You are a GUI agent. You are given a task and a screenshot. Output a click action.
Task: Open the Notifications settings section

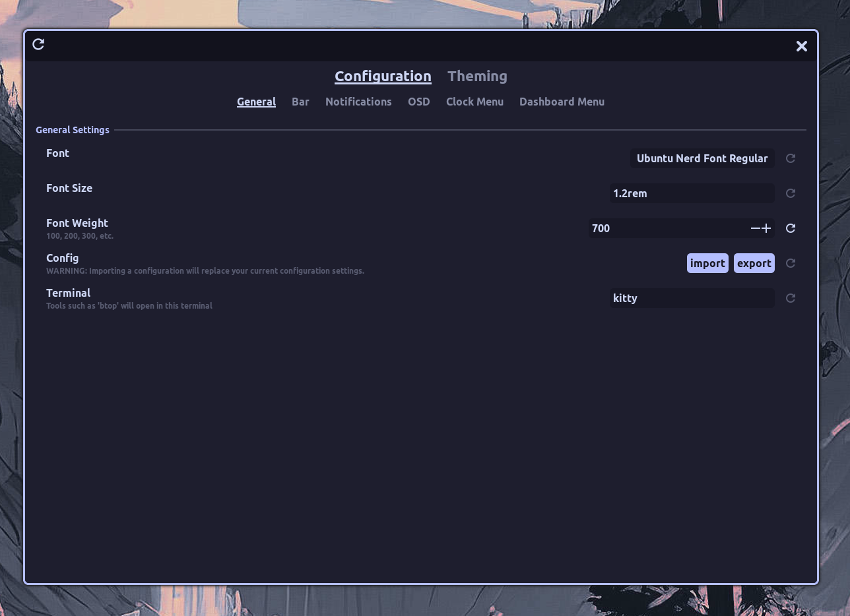coord(358,102)
